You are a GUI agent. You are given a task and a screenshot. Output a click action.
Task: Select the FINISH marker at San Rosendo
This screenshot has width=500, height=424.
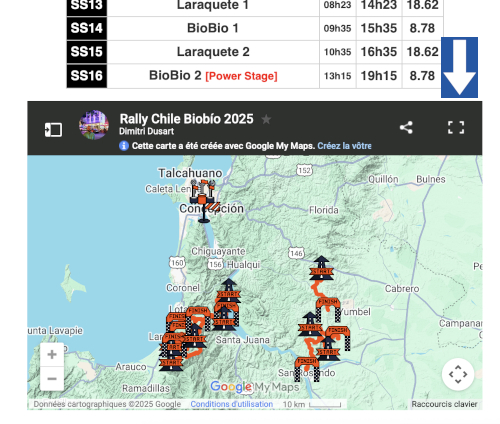pyautogui.click(x=307, y=369)
